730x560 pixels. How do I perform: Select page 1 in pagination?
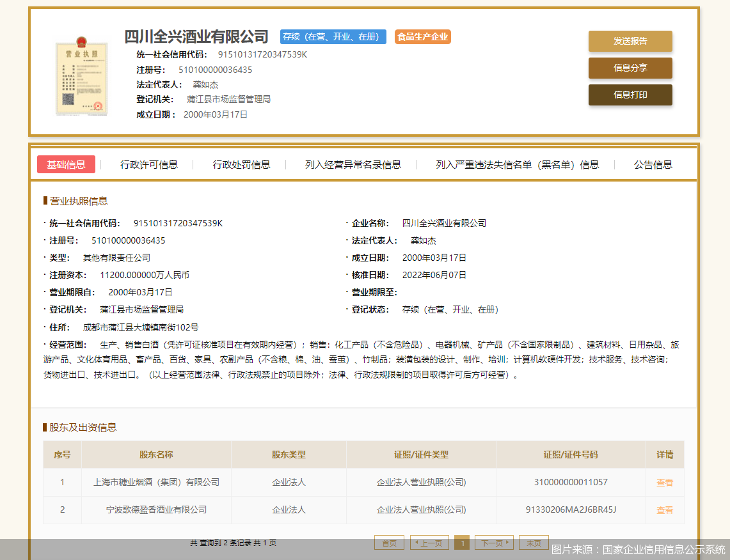click(x=462, y=543)
